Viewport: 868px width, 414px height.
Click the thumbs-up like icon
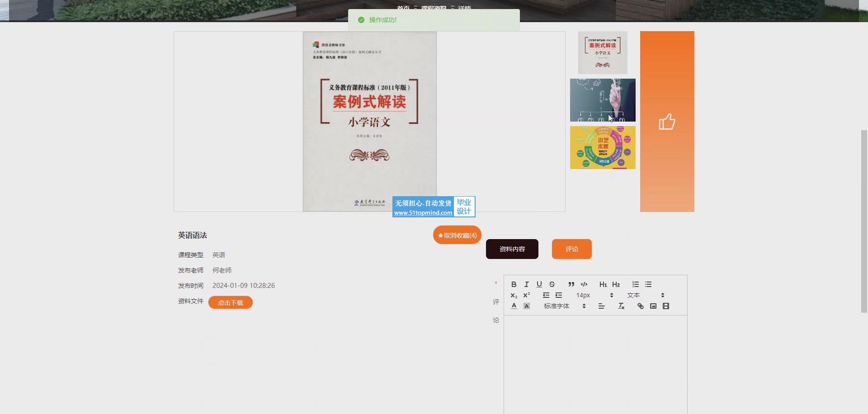pyautogui.click(x=667, y=122)
